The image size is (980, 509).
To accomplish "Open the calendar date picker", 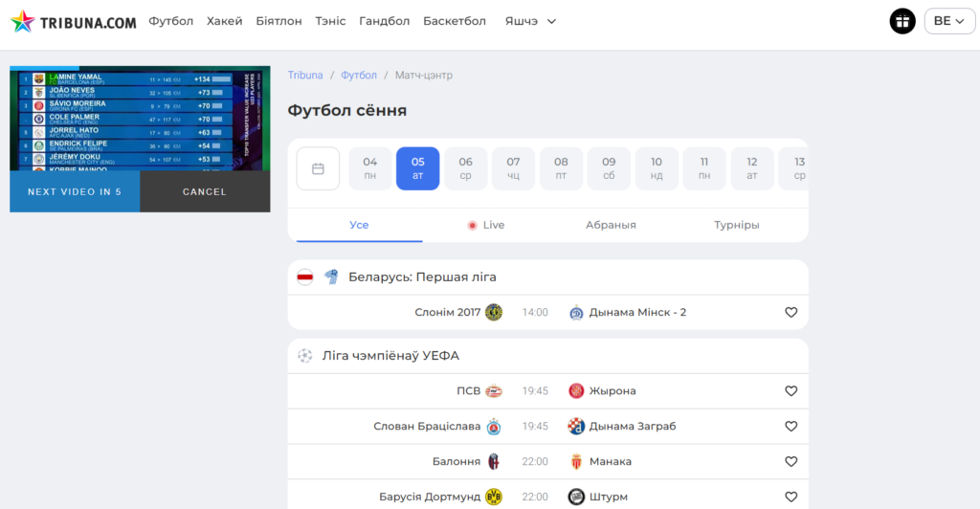I will [x=318, y=168].
